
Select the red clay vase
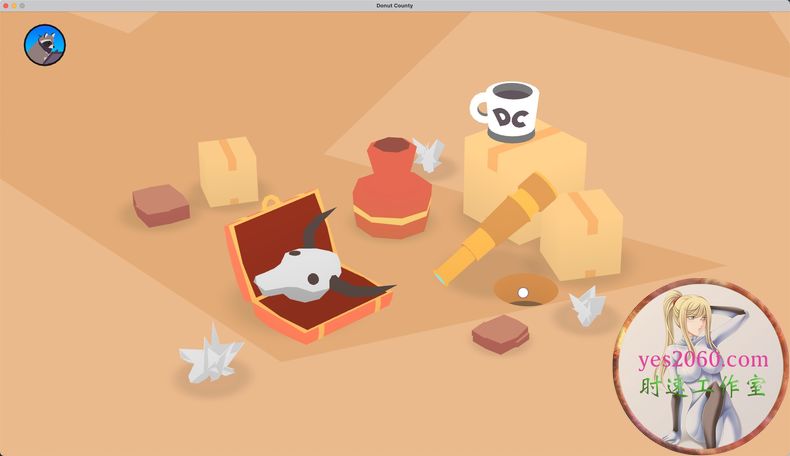tap(391, 189)
